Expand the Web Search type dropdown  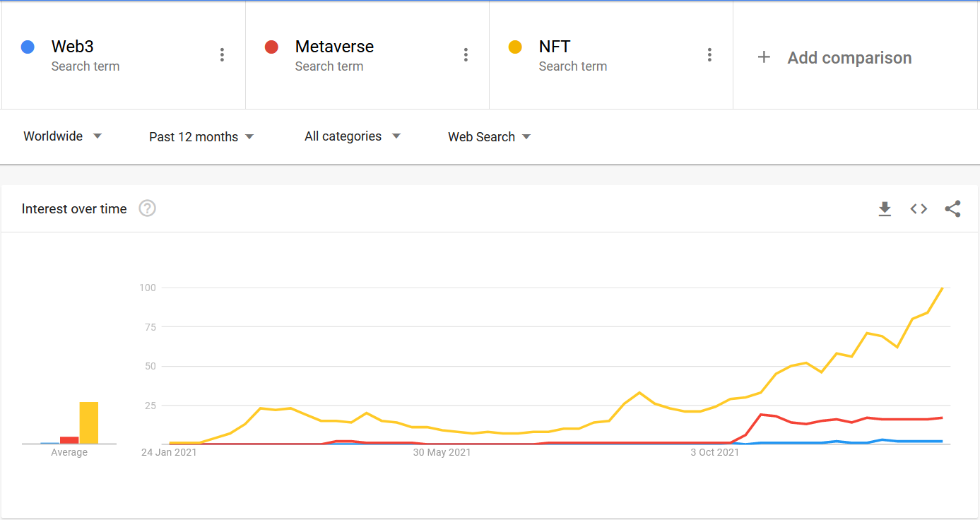[489, 137]
